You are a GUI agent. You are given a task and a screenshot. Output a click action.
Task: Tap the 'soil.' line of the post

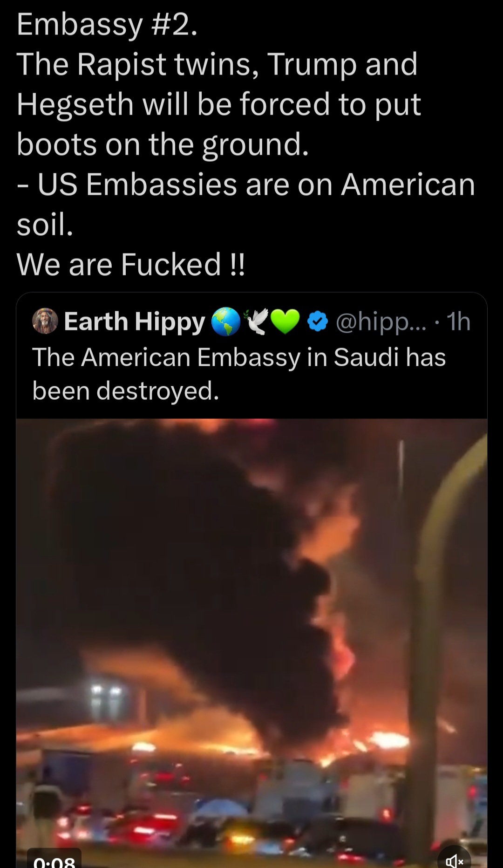click(x=45, y=225)
